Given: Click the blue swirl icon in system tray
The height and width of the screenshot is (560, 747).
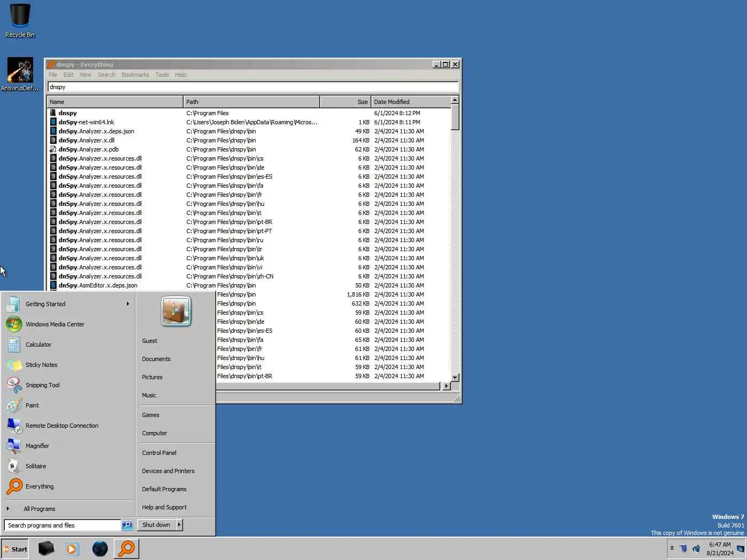Looking at the screenshot, I should (696, 548).
